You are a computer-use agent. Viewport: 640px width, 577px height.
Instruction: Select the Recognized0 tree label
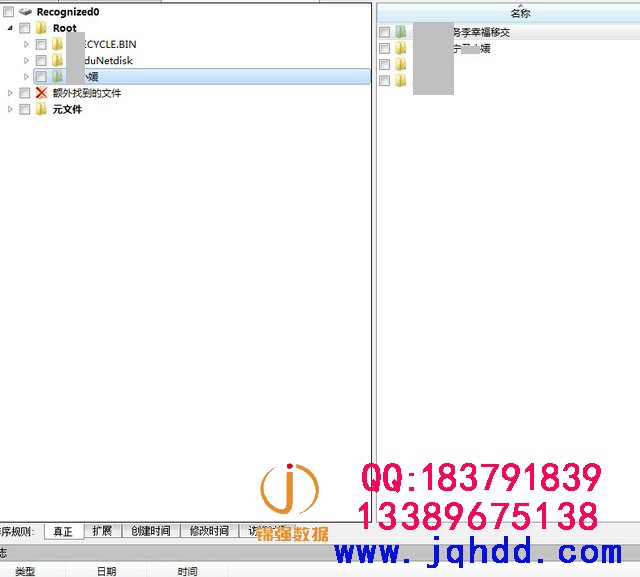point(68,12)
